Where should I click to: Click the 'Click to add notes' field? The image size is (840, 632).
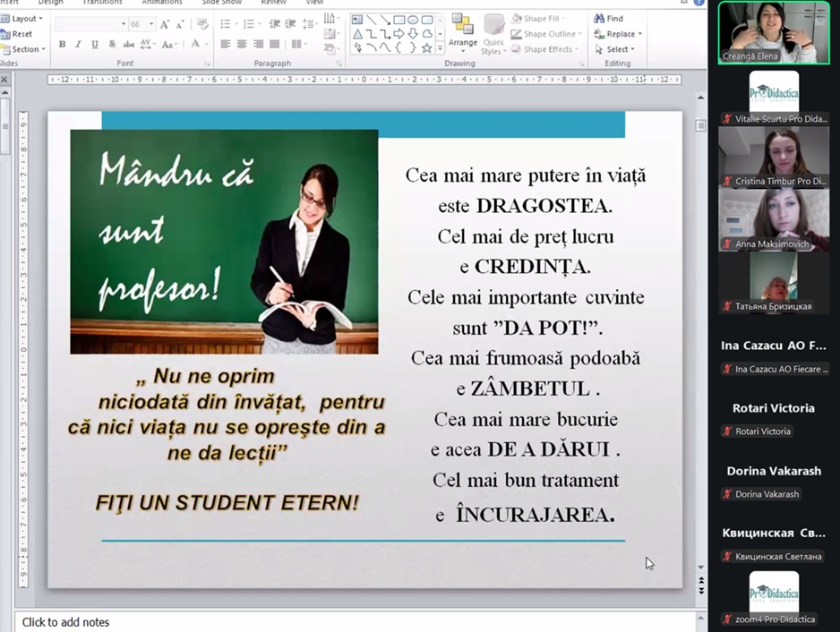[66, 622]
